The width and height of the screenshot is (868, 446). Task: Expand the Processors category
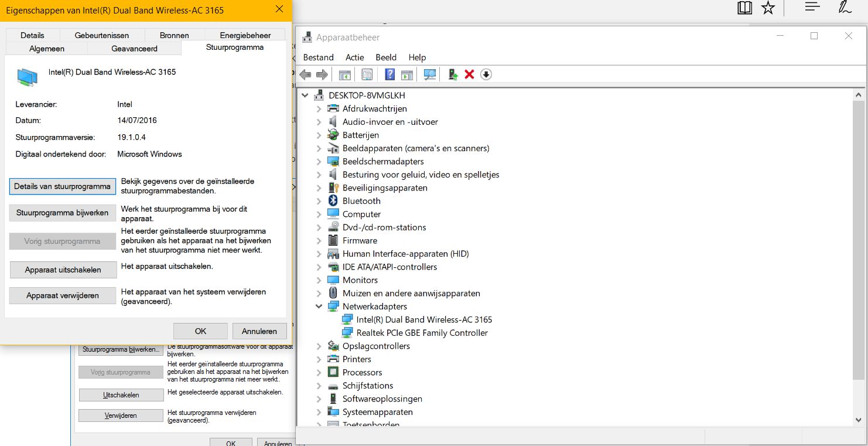pos(319,373)
